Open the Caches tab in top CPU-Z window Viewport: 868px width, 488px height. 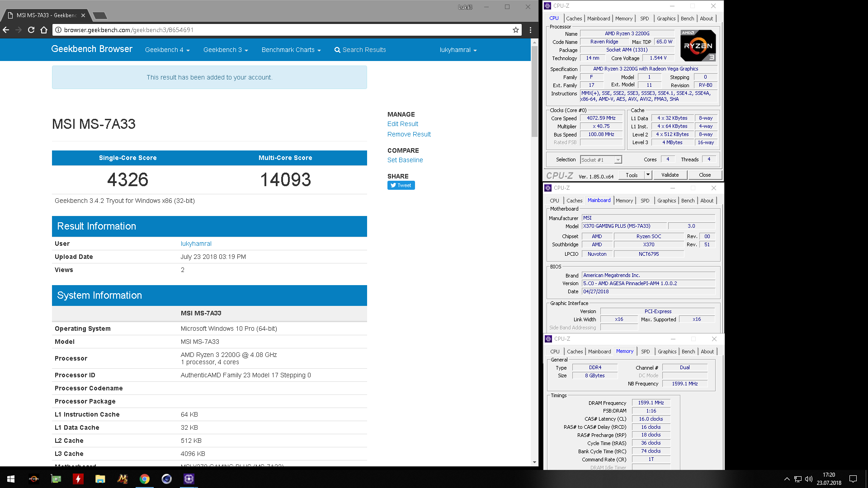pos(574,19)
